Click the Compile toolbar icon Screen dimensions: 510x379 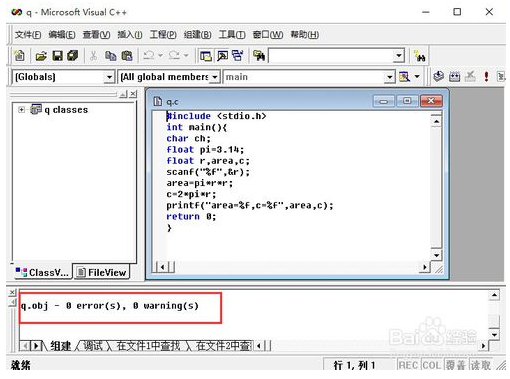pyautogui.click(x=438, y=77)
